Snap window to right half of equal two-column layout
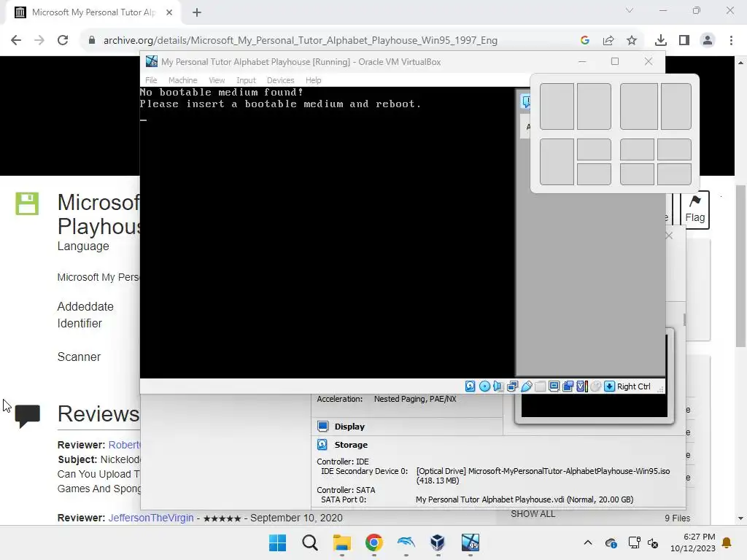This screenshot has height=560, width=747. pos(594,106)
